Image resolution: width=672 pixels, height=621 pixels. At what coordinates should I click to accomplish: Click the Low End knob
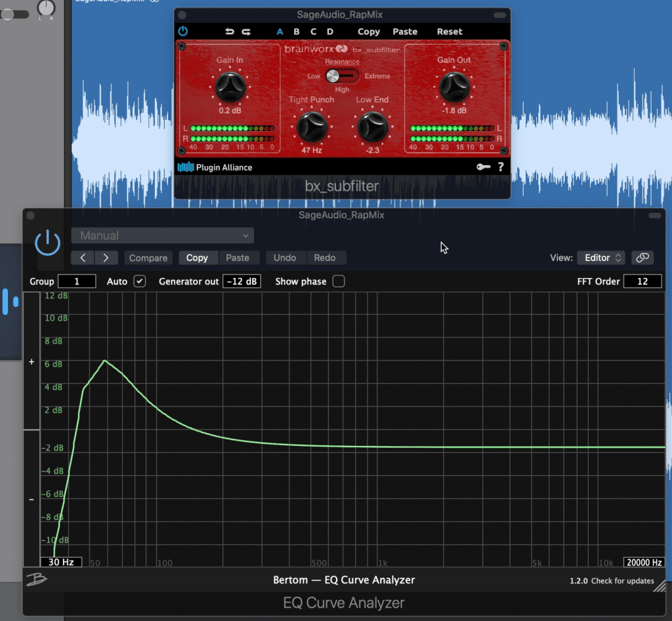click(x=373, y=127)
